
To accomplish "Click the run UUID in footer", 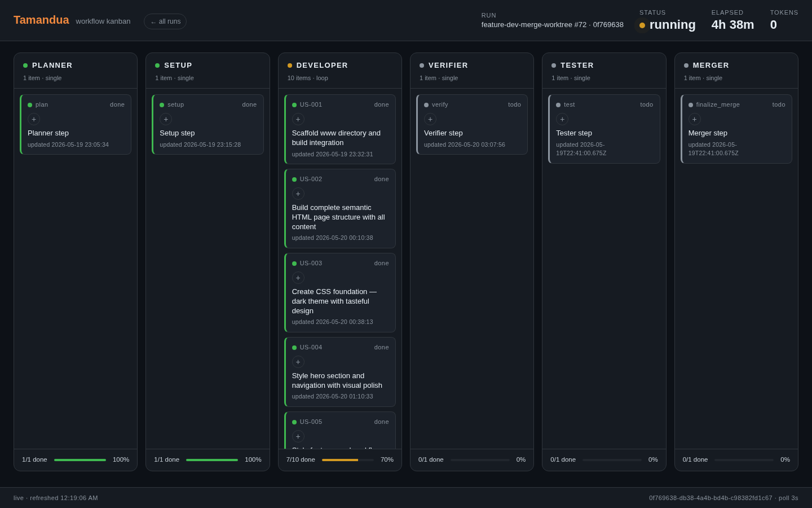I will coord(710,498).
